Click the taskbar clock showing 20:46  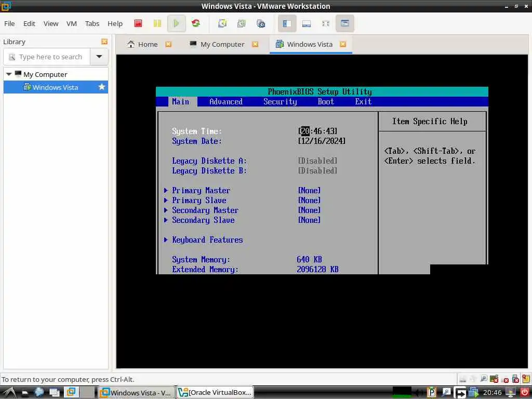493,393
